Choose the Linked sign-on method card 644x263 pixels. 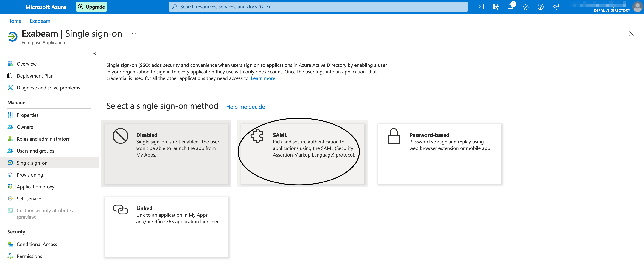tap(166, 227)
